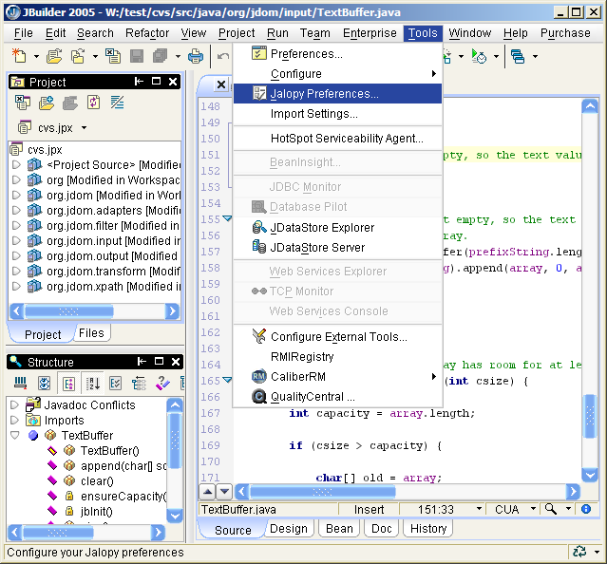
Task: Expand the org.jdom.adapters package node
Action: (x=16, y=210)
